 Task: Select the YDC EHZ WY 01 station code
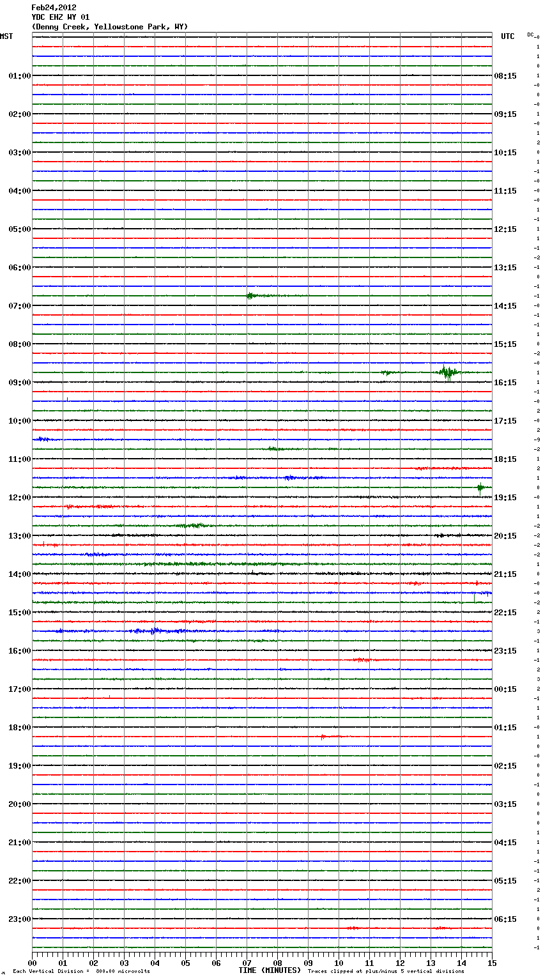pyautogui.click(x=61, y=17)
